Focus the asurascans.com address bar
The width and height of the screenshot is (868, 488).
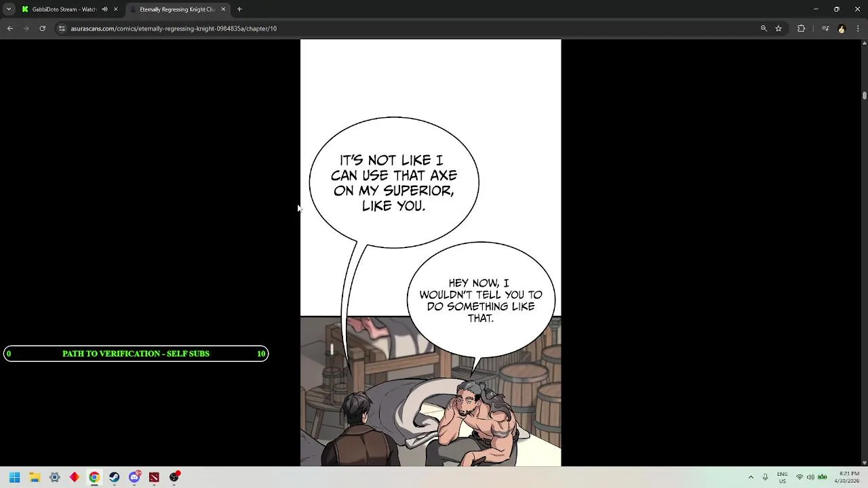point(407,28)
